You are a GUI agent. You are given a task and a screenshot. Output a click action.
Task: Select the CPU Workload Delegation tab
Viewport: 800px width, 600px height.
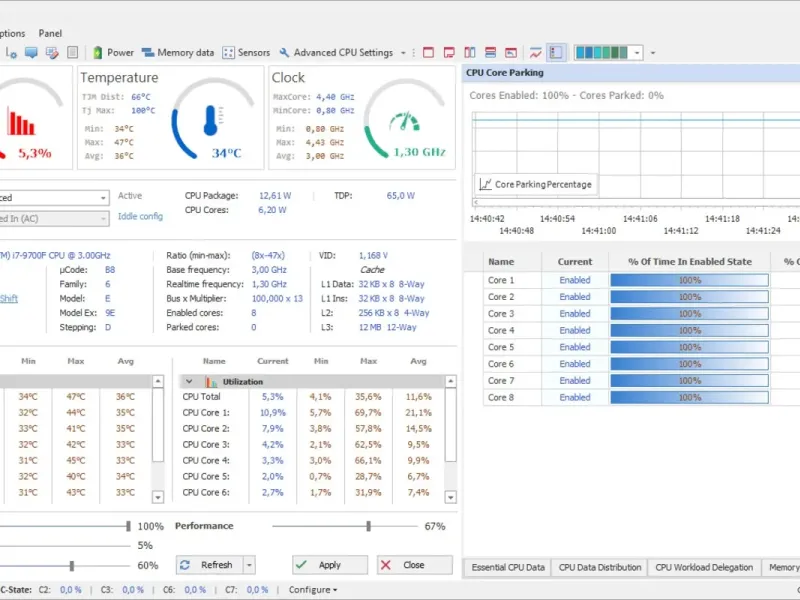point(704,568)
